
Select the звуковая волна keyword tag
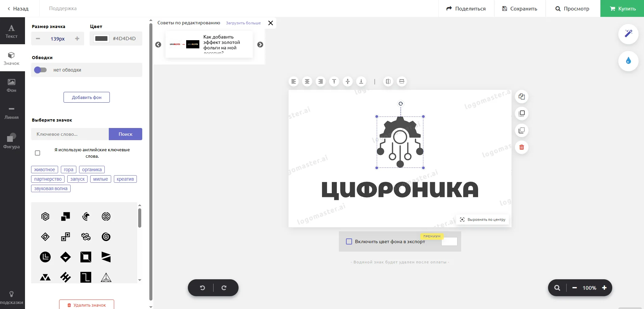[x=51, y=188]
